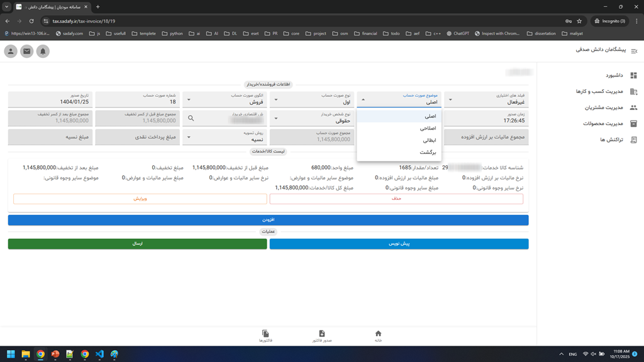
Task: Toggle the sidebar menu collapse icon
Action: (633, 51)
